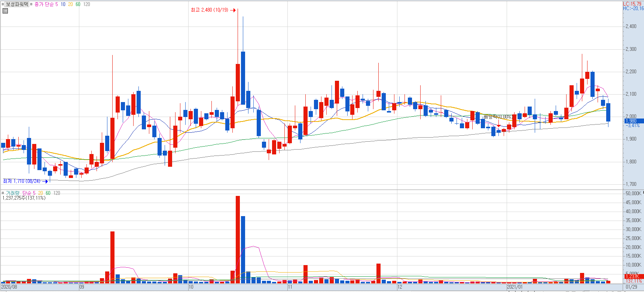Viewport: 644px width, 292px height.
Task: Open the grid table icon under stock name
Action: tap(5, 11)
